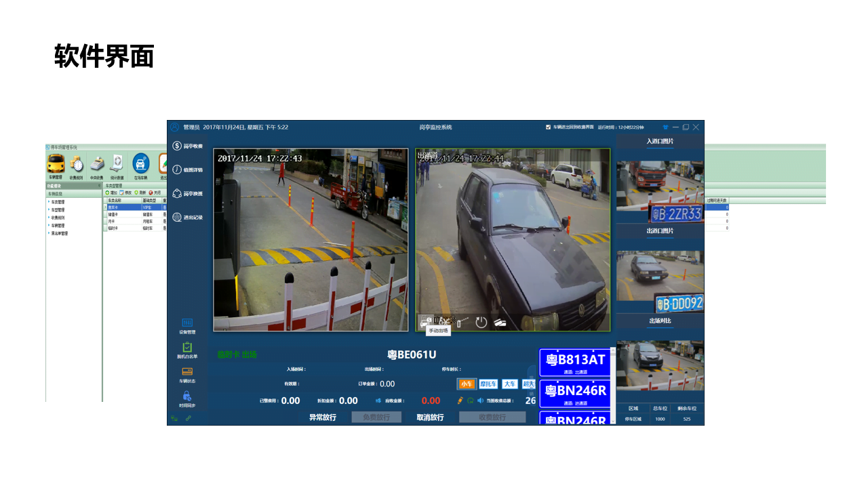Open 设备管理 device icon in sidebar
The image size is (868, 488).
click(187, 323)
